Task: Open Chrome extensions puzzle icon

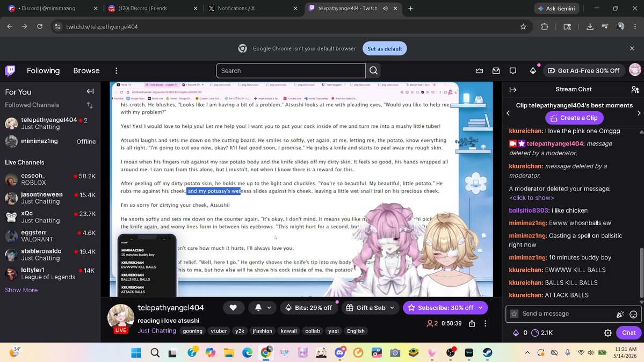Action: pyautogui.click(x=545, y=27)
